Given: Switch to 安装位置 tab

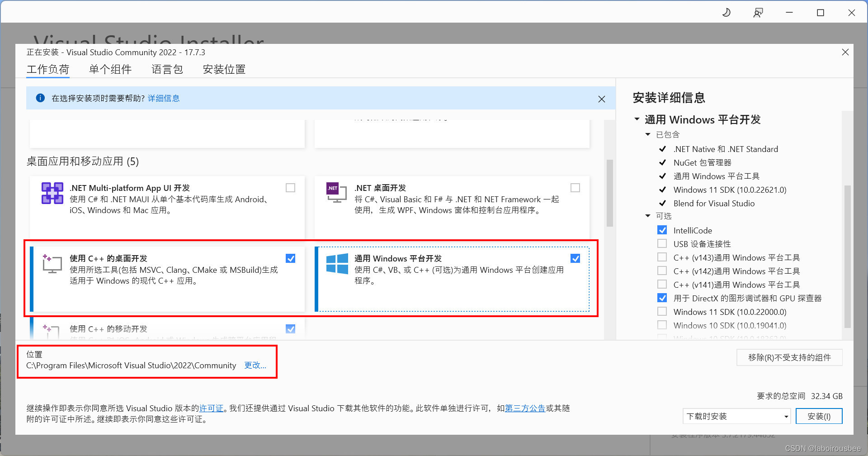Looking at the screenshot, I should tap(224, 69).
